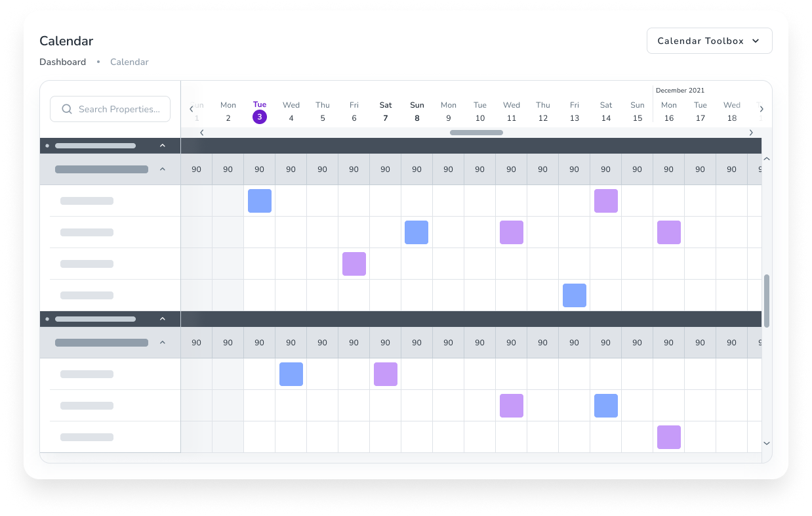Select the Wed 4 date header
The height and width of the screenshot is (516, 812).
(291, 112)
